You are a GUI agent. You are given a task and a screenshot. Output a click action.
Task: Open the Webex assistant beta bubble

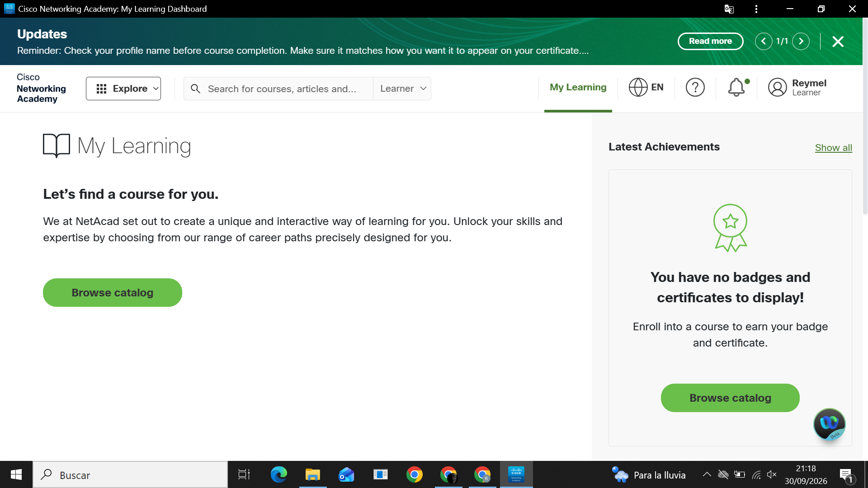coord(829,424)
